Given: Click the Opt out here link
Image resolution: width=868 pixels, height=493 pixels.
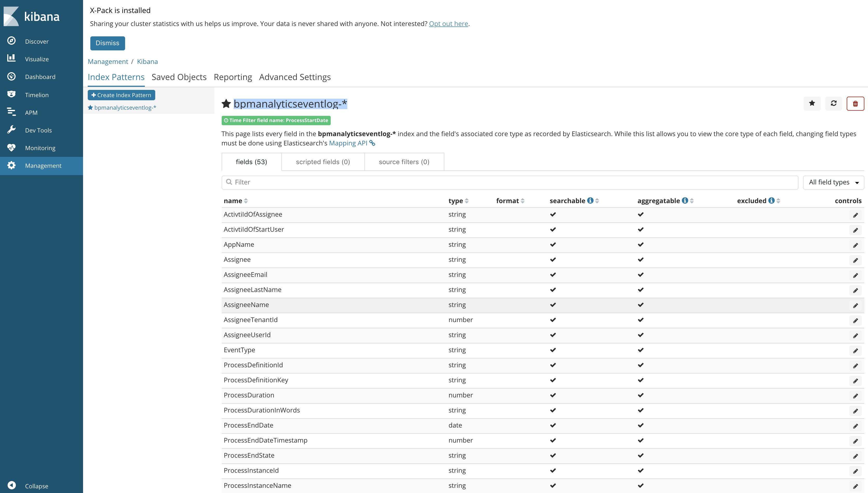Looking at the screenshot, I should [x=448, y=24].
